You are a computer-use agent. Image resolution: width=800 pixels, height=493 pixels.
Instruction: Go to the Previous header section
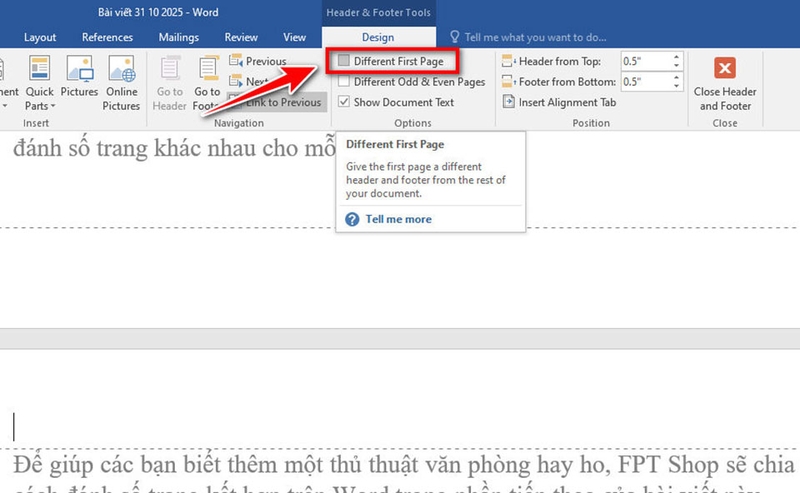(258, 61)
